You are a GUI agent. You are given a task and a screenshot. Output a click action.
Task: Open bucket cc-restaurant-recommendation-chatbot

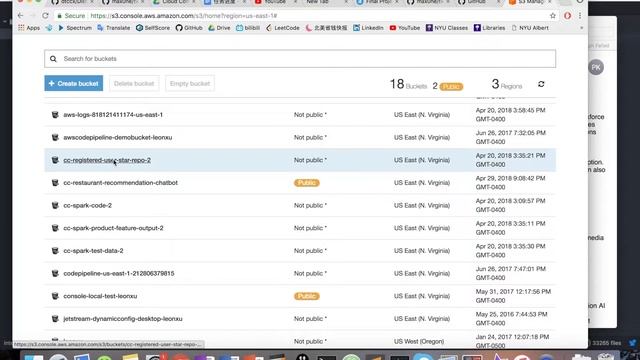coord(120,183)
